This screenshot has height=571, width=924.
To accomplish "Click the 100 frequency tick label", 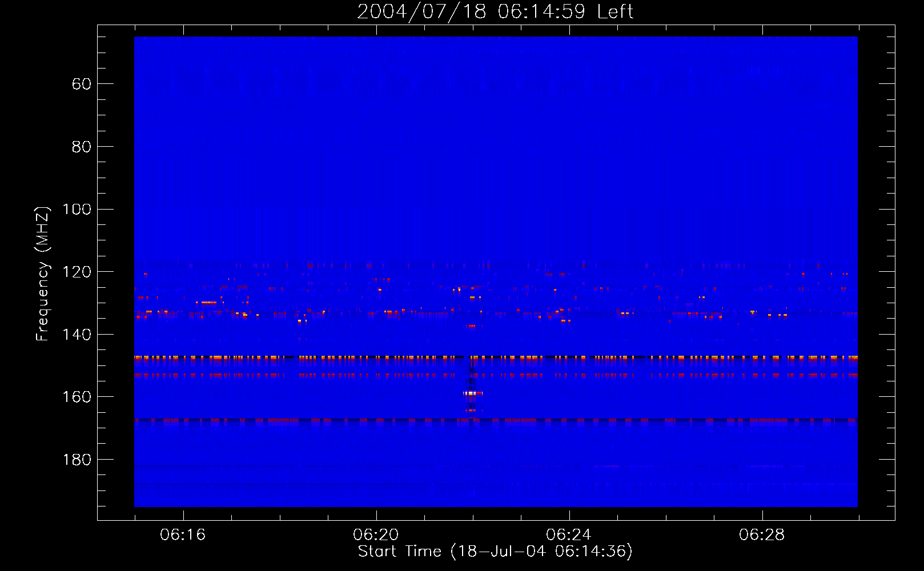I will pos(77,210).
